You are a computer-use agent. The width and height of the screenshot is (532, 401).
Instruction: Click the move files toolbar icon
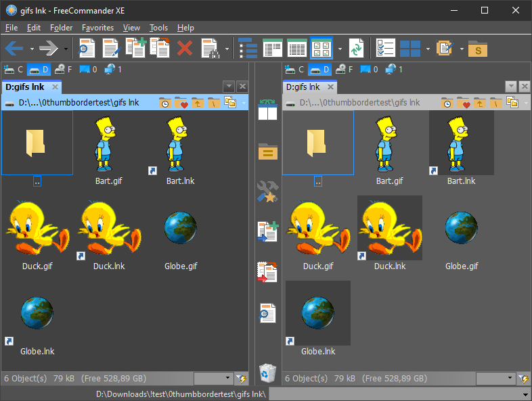pyautogui.click(x=160, y=48)
